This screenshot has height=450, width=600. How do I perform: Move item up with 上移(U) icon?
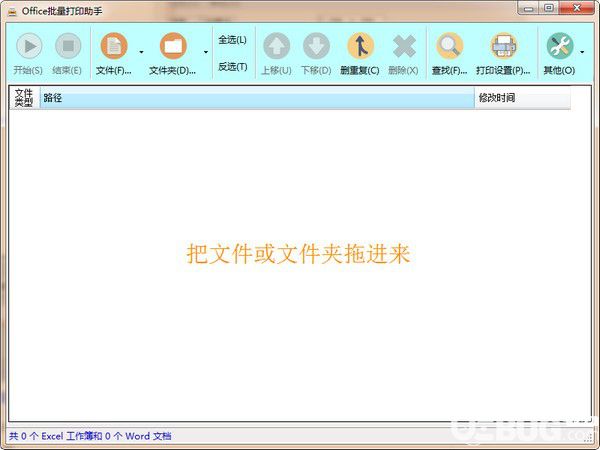(276, 46)
